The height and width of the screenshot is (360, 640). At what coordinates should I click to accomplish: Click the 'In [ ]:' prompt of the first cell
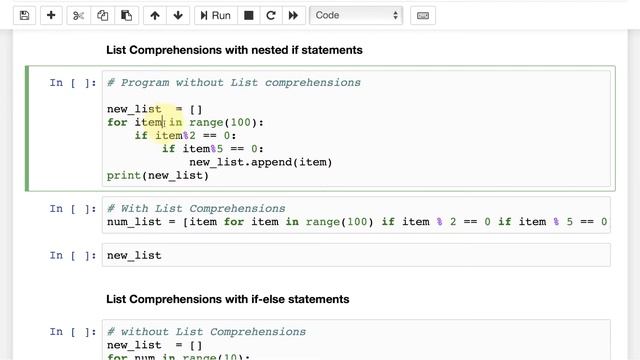tap(73, 83)
